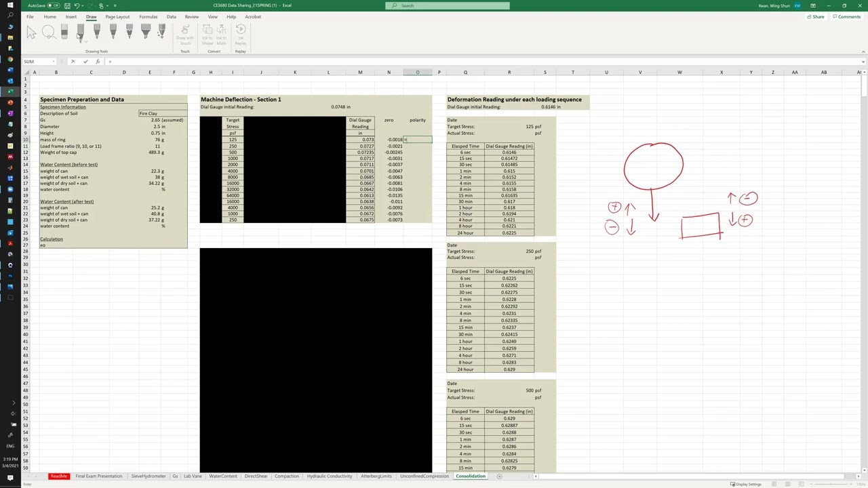Switch to the SieveHydrometer sheet
This screenshot has width=868, height=488.
tap(149, 476)
